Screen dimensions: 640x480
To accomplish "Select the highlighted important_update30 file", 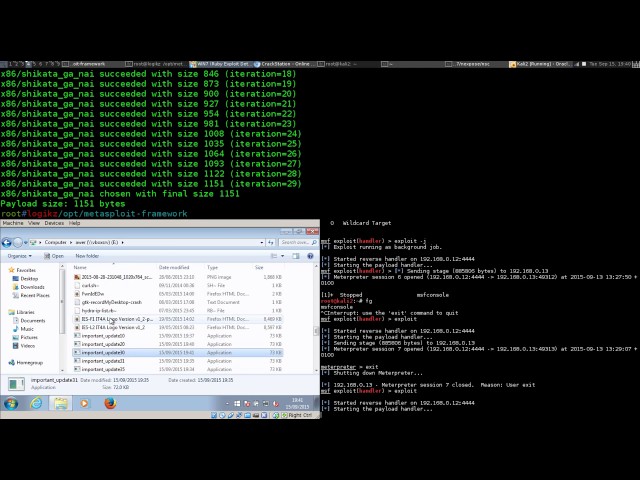I will 178,353.
